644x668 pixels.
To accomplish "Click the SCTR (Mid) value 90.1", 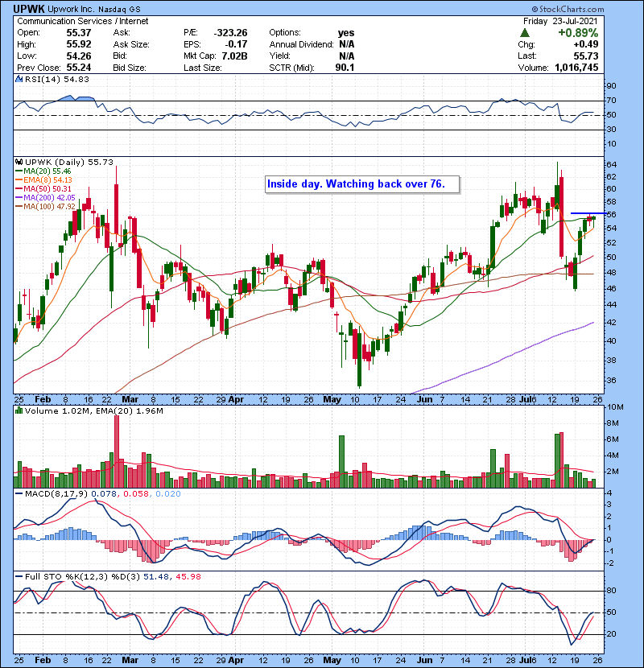I will (345, 68).
